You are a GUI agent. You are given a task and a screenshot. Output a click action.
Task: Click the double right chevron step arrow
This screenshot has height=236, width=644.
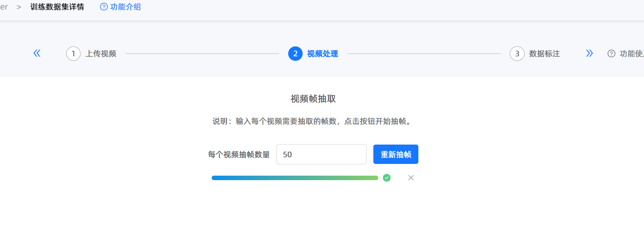589,53
